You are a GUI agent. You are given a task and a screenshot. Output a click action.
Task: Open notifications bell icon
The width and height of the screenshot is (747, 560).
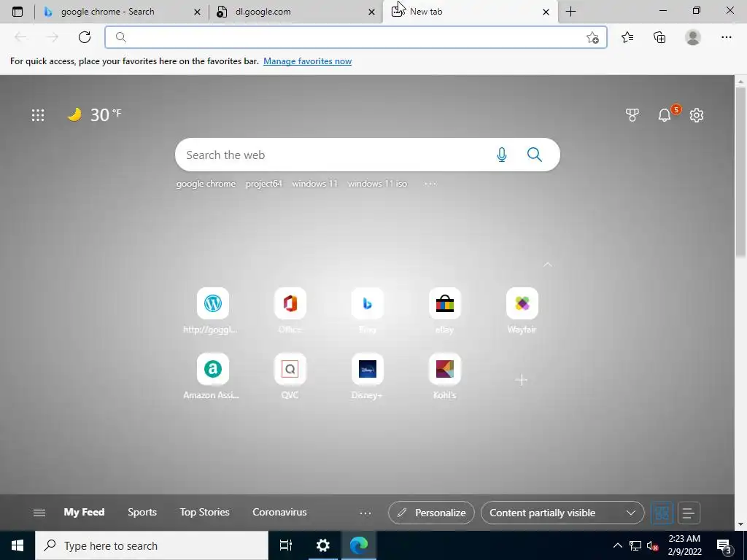click(665, 114)
